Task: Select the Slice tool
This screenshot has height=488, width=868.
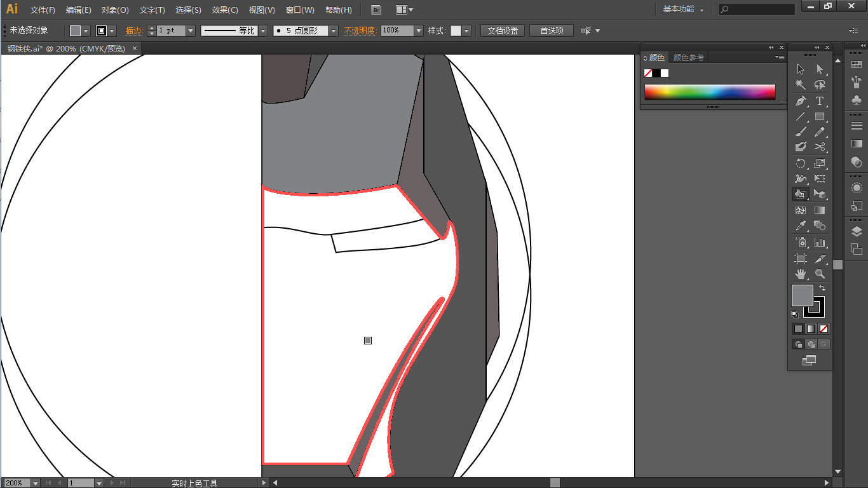Action: [820, 259]
